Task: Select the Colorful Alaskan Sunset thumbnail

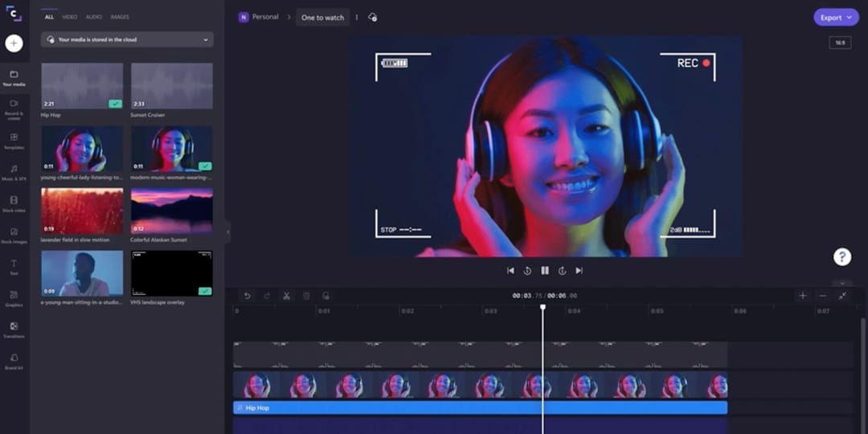Action: [x=171, y=211]
